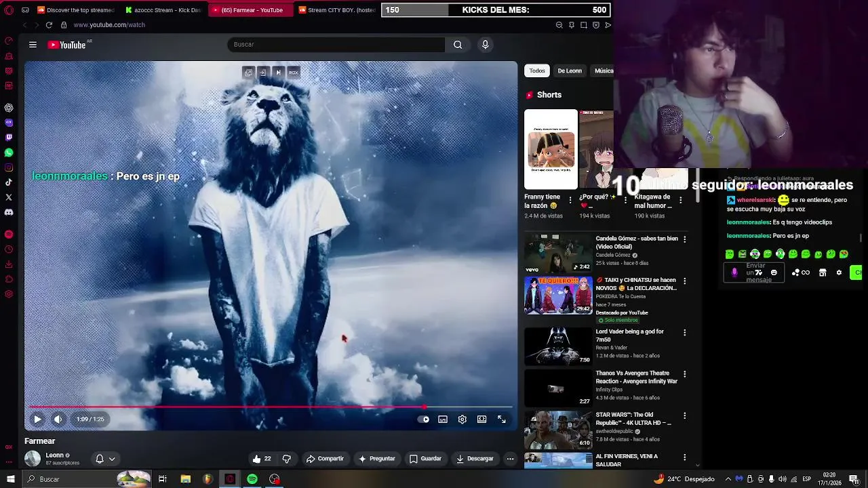Turn on subtitles in the video player
Viewport: 868px width, 488px height.
coord(443,420)
